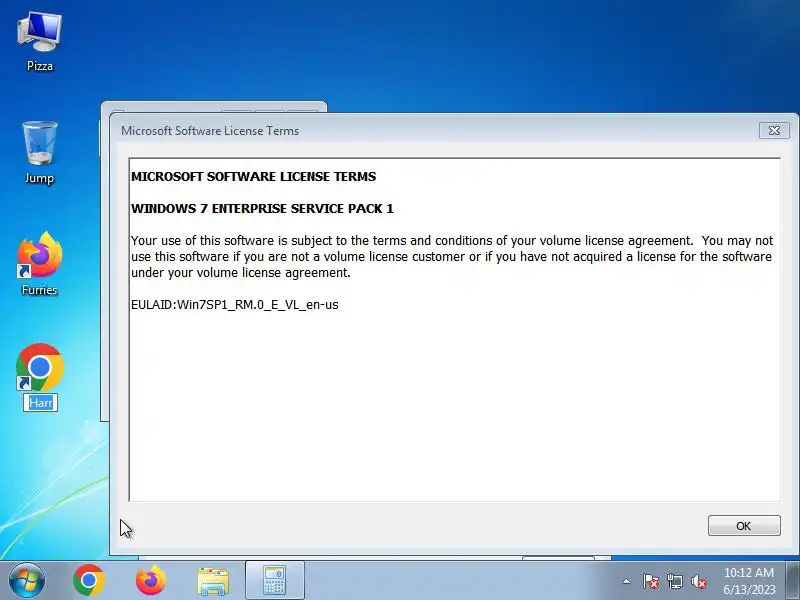800x600 pixels.
Task: Click the WINDOWS 7 ENTERPRISE SERVICE PACK 1 heading
Action: click(x=262, y=209)
